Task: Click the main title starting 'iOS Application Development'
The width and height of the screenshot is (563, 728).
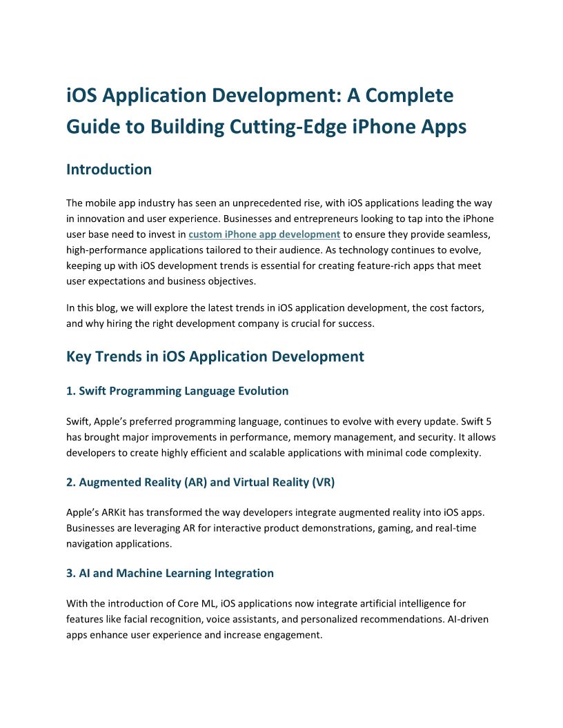Action: [x=259, y=95]
